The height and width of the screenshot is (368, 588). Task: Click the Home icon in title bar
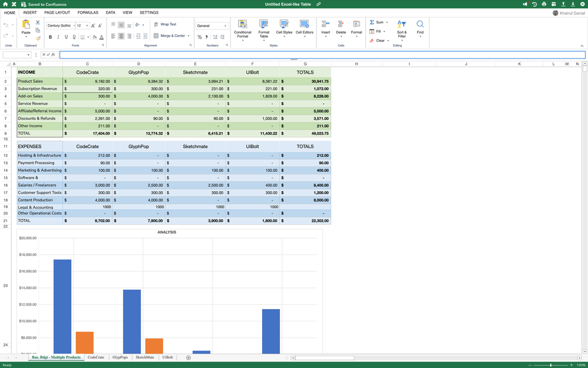pos(5,4)
